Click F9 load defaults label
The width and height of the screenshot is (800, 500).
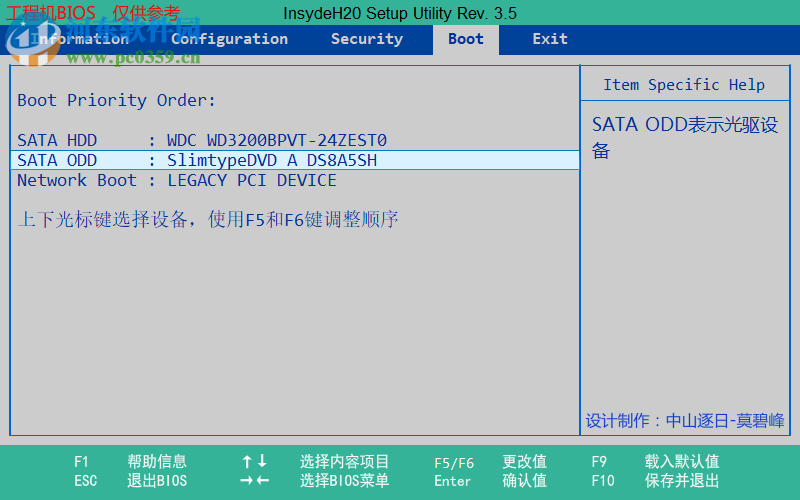655,462
